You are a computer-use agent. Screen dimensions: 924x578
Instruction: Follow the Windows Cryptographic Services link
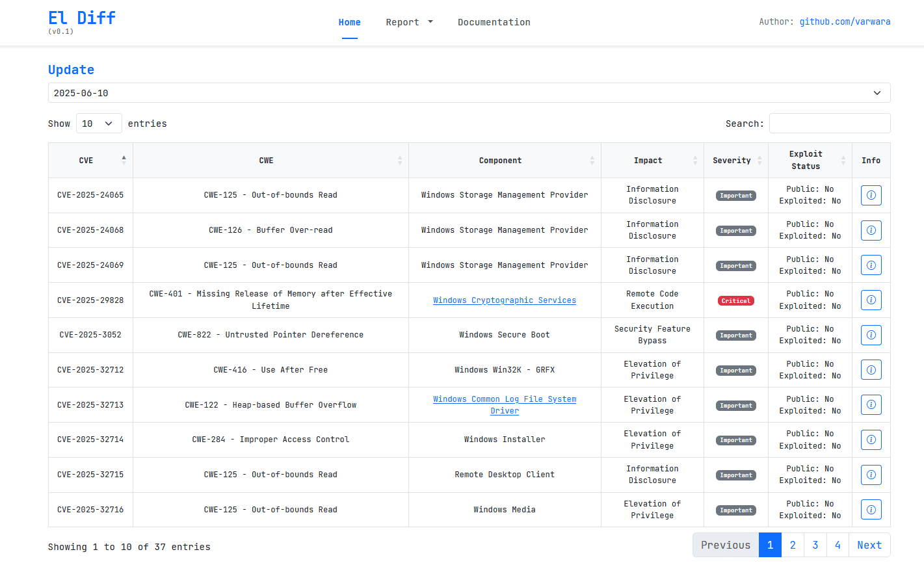pyautogui.click(x=505, y=300)
